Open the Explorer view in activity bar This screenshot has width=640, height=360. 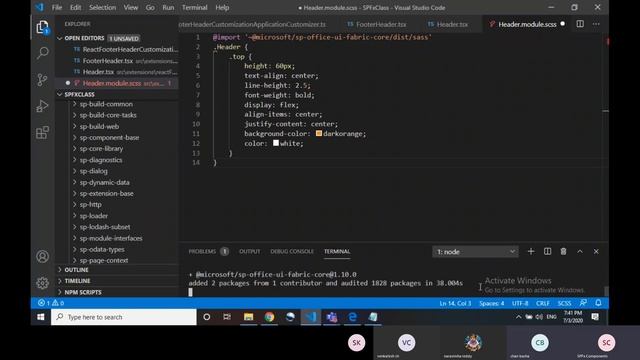pyautogui.click(x=42, y=28)
